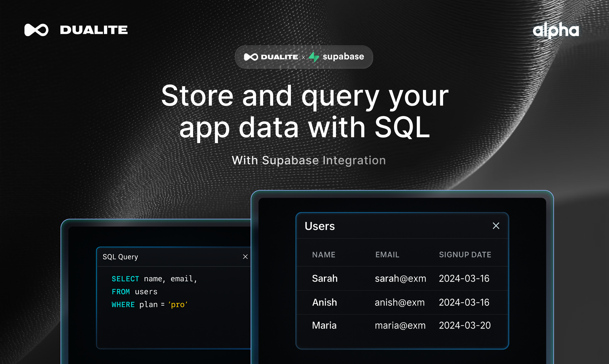Select the sarah@exm email cell

[x=401, y=278]
